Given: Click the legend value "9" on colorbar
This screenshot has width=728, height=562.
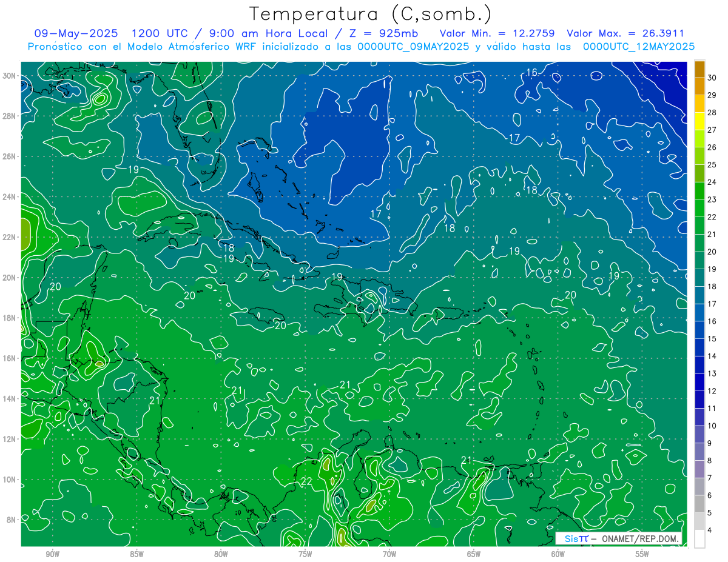Looking at the screenshot, I should [x=710, y=444].
